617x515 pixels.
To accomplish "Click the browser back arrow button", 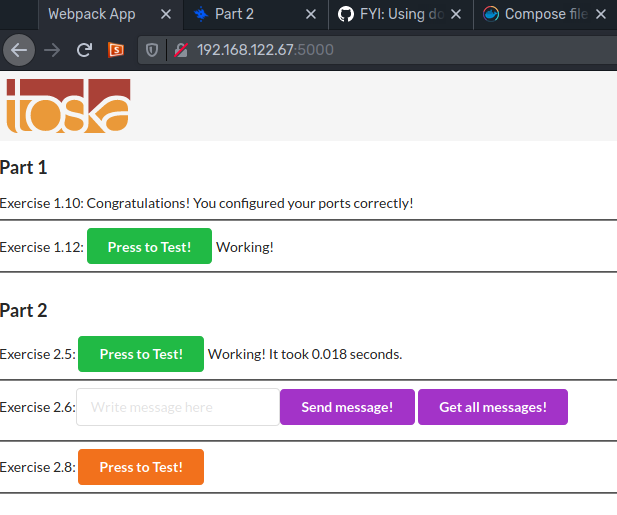I will point(21,50).
